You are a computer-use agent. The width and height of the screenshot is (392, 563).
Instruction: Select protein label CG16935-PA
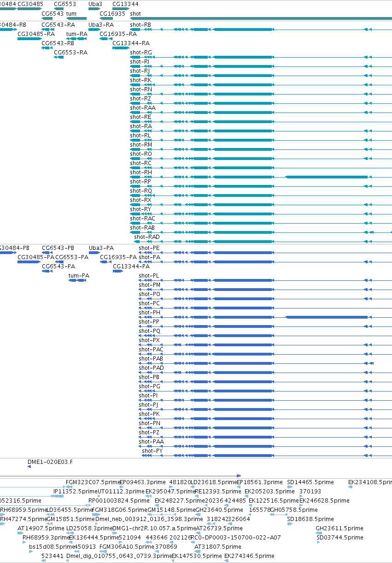pyautogui.click(x=118, y=257)
